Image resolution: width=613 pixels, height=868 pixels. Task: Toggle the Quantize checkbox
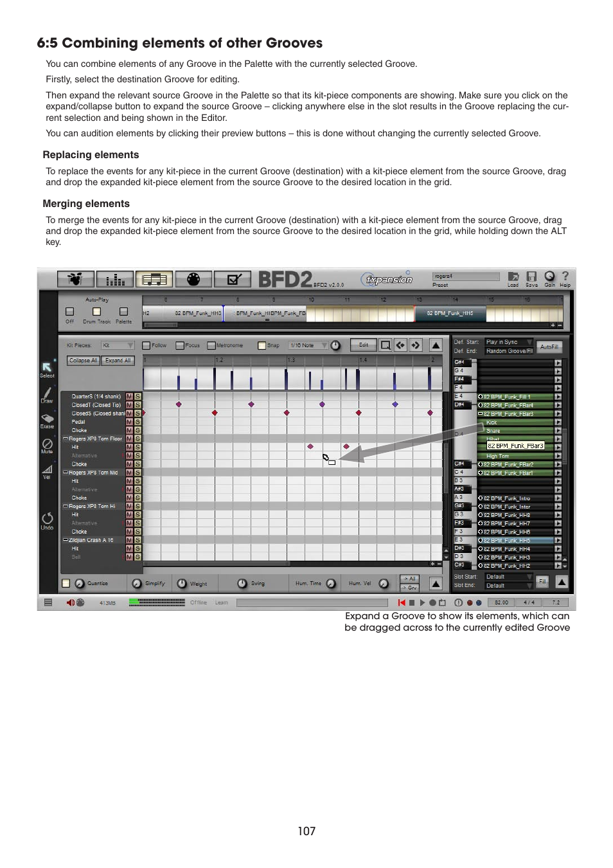point(66,583)
